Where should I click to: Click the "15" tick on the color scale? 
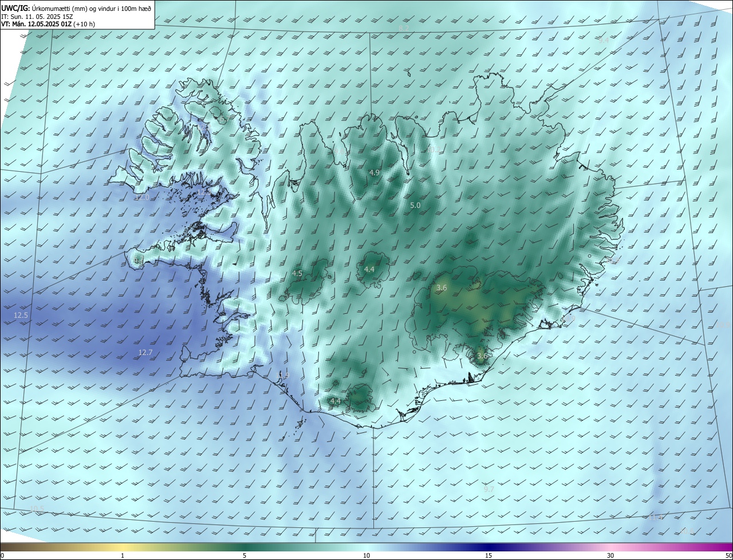[x=488, y=555]
